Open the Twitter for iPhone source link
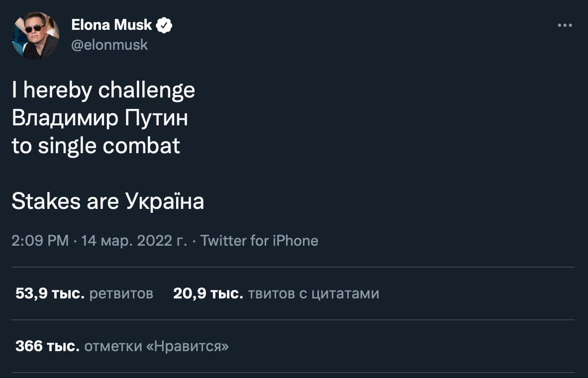 coord(259,241)
